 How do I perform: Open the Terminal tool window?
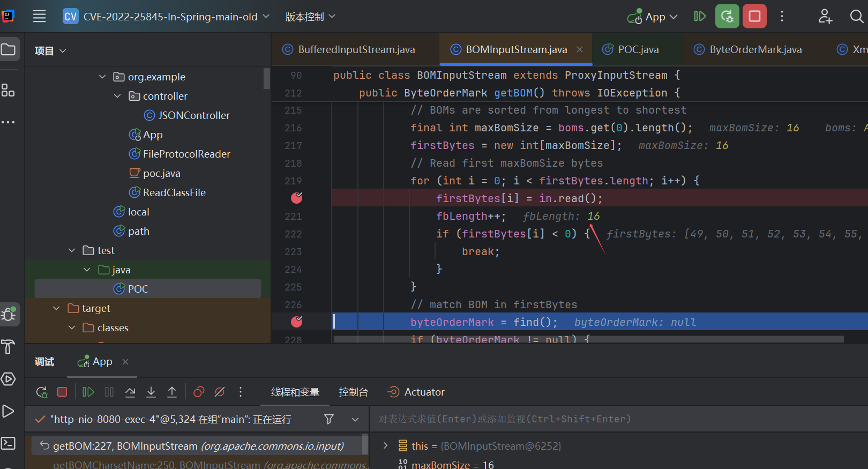[x=8, y=443]
